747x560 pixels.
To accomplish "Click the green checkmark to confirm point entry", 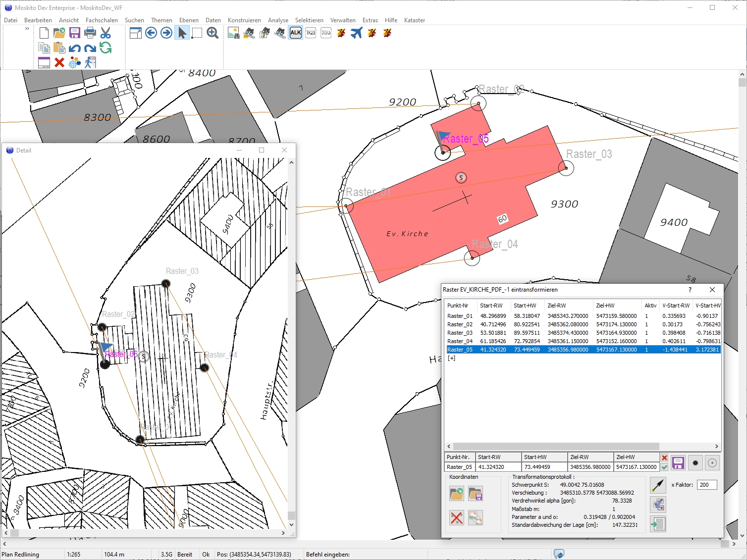I will pos(664,467).
